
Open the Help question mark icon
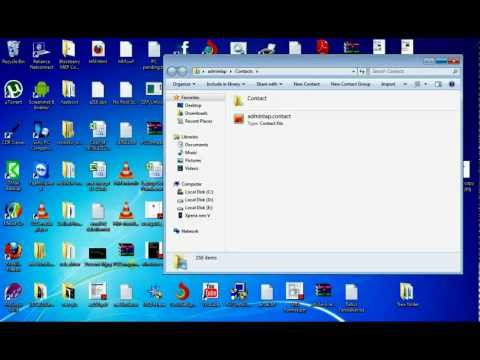click(452, 84)
